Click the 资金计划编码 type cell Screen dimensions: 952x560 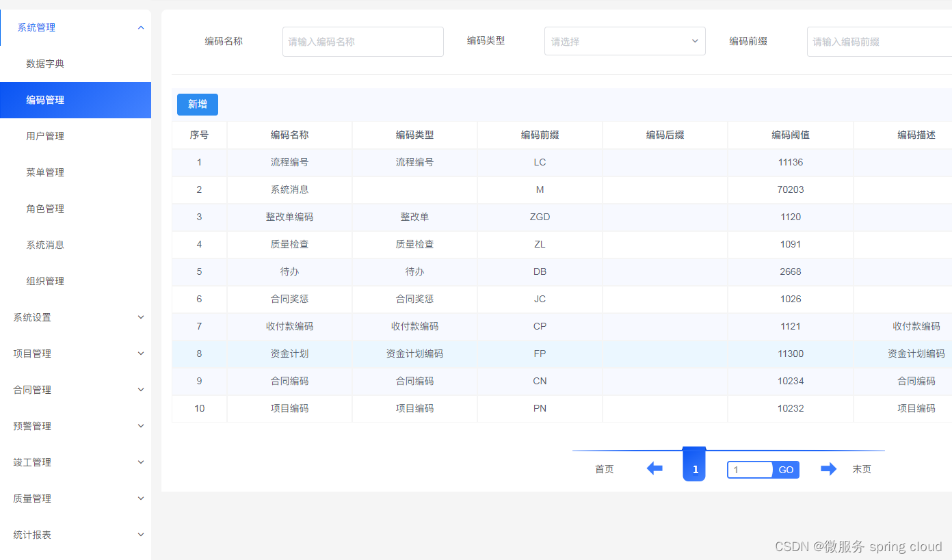click(414, 354)
